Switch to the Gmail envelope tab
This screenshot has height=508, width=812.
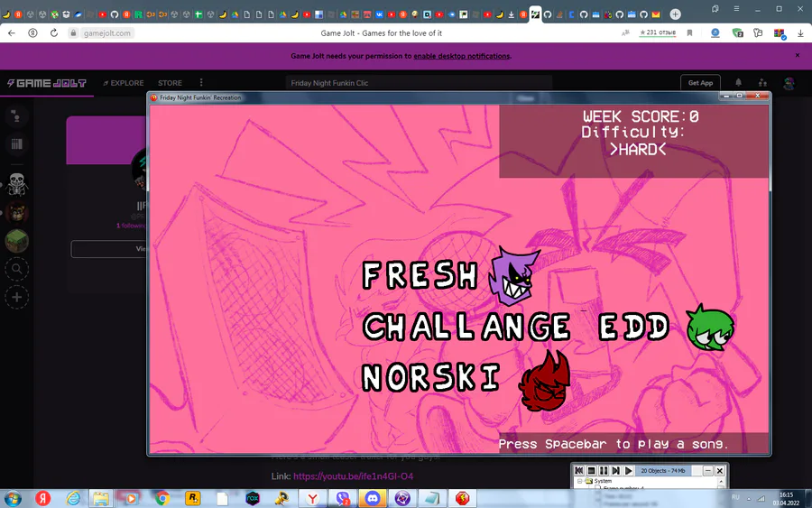click(656, 14)
